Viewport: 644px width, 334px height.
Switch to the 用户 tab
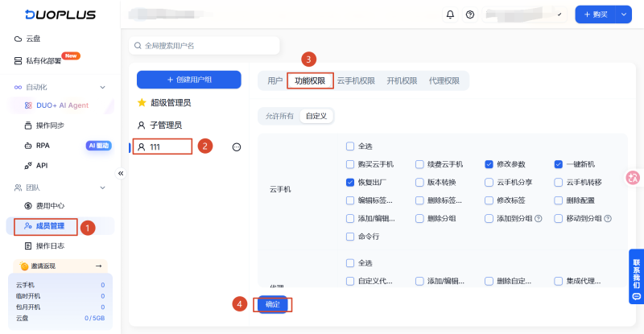275,81
